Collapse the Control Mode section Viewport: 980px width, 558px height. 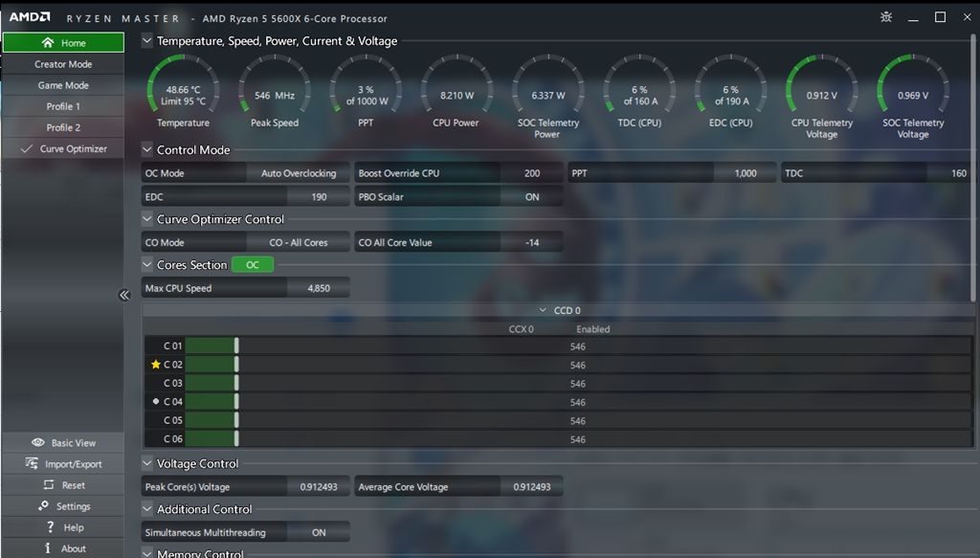tap(146, 149)
